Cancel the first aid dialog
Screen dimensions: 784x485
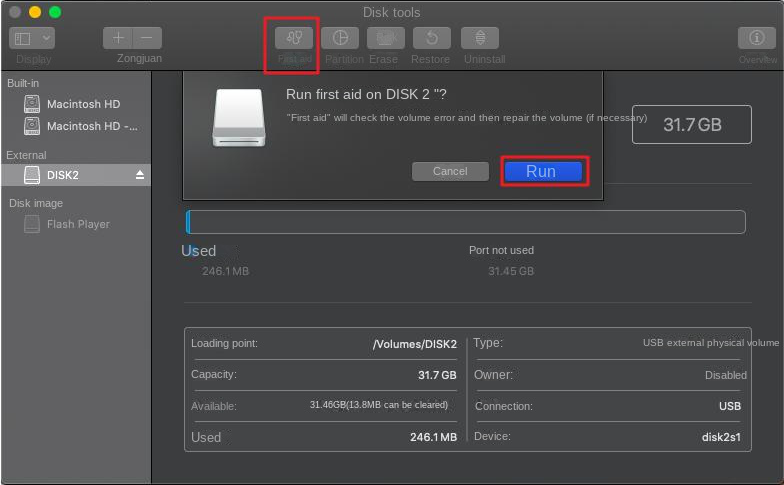click(450, 171)
